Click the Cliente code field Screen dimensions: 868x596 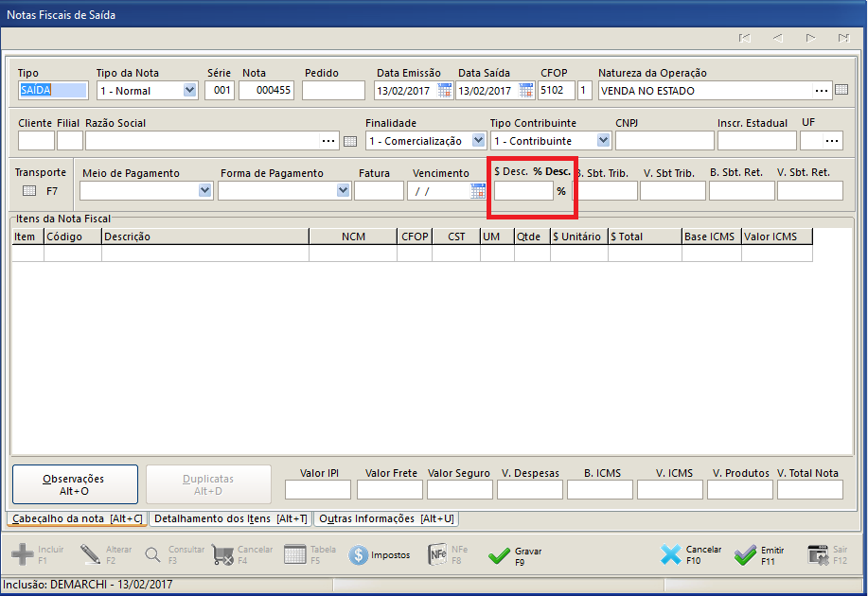(36, 141)
